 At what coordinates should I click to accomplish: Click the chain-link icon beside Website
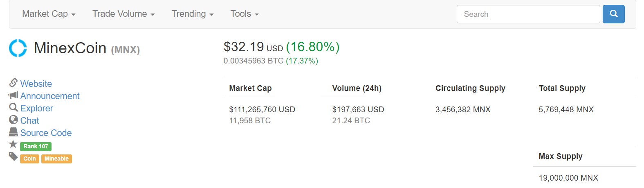pos(13,83)
